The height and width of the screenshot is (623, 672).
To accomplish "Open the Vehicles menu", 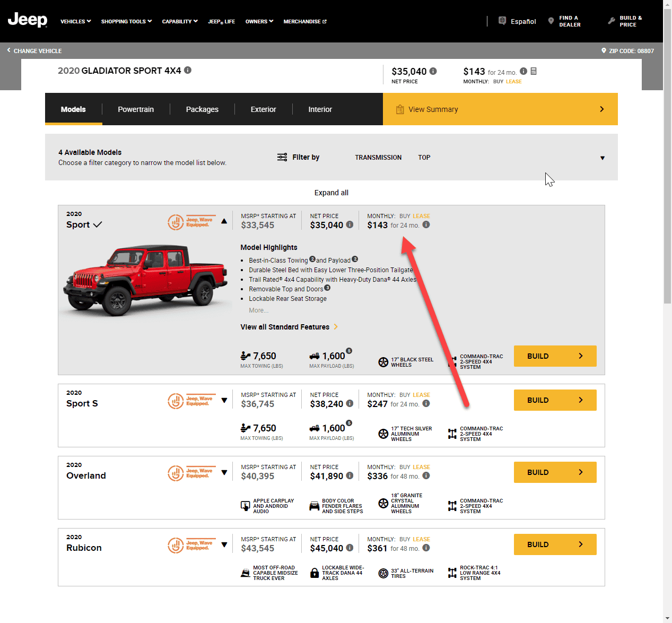I will [x=76, y=21].
